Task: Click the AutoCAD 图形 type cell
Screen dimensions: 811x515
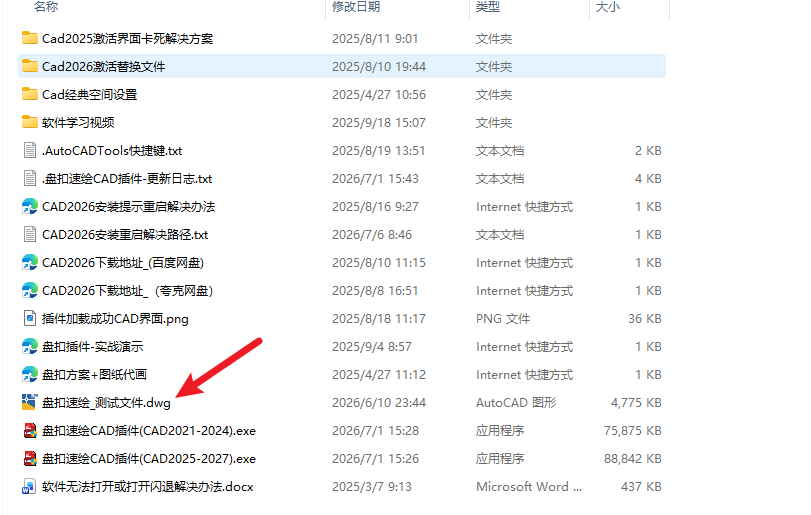Action: click(x=516, y=402)
